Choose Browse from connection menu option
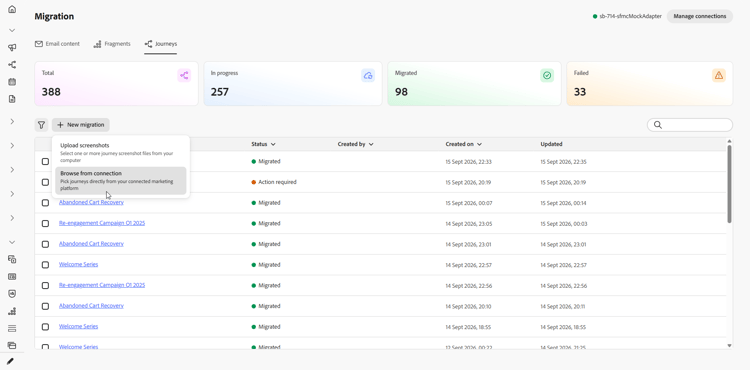The height and width of the screenshot is (370, 750). click(x=121, y=181)
